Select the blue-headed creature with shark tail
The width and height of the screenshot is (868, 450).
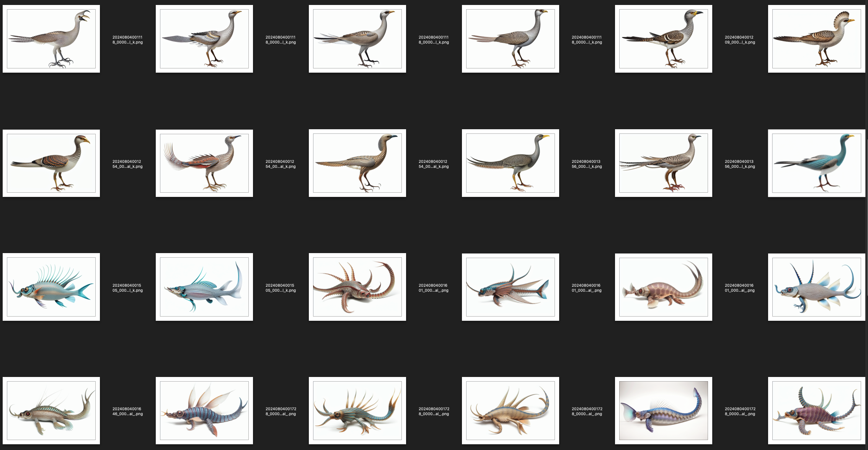point(511,287)
